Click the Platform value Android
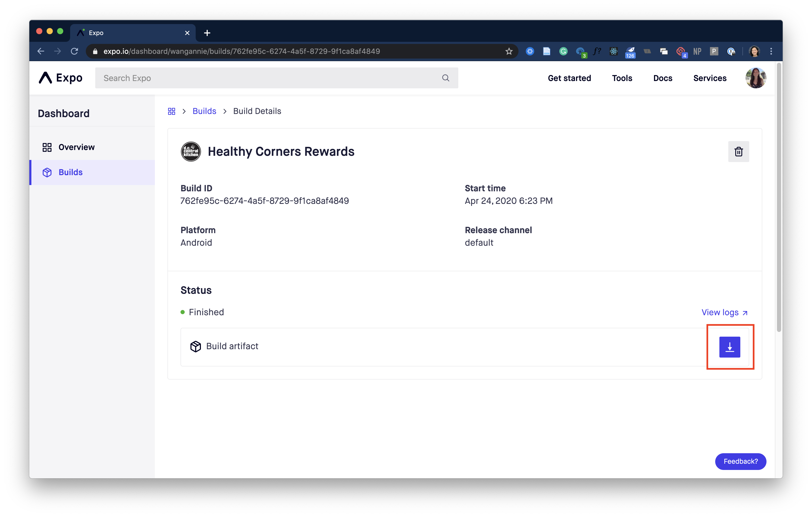Screen dimensions: 812x517 [x=196, y=243]
